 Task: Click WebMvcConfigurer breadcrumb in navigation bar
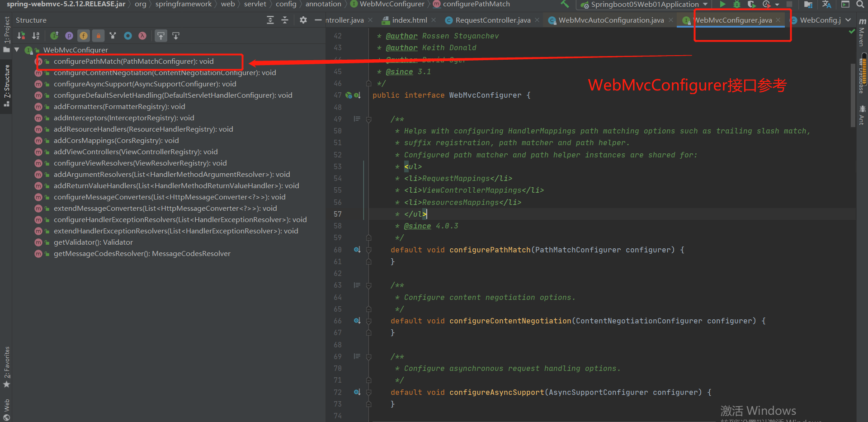387,4
